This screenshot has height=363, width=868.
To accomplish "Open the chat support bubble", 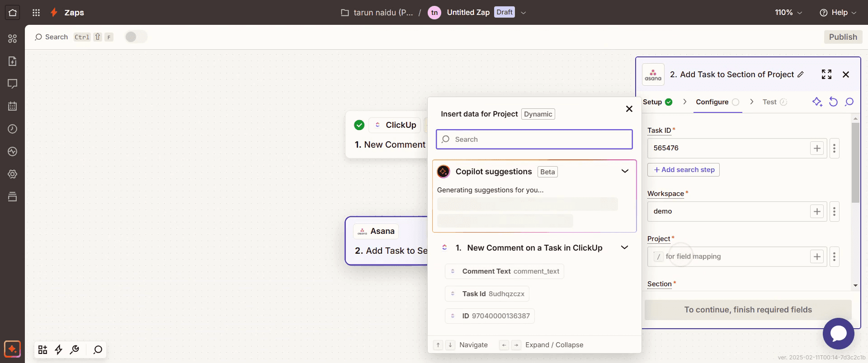I will tap(838, 334).
